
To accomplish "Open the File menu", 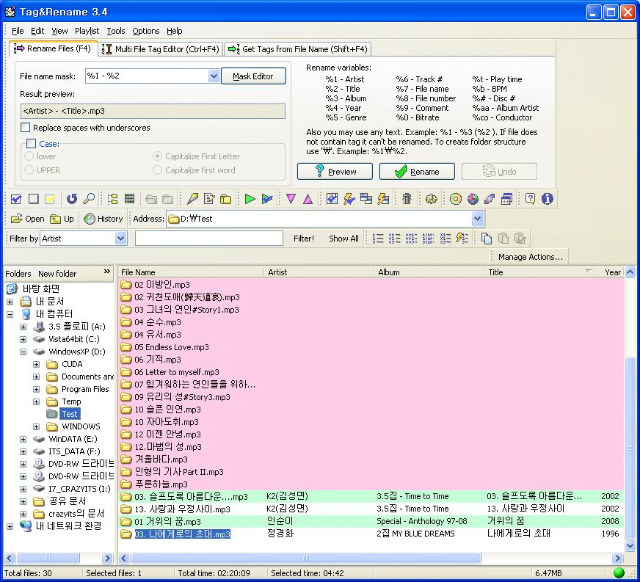I will tap(17, 31).
